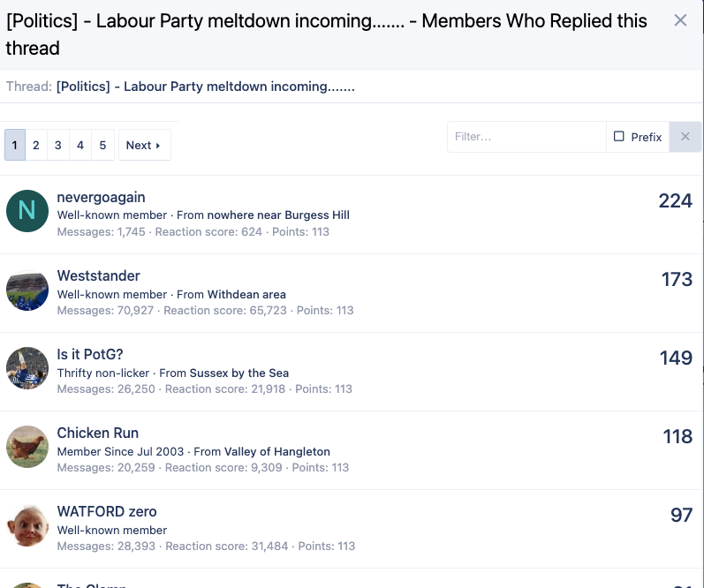The image size is (704, 588).
Task: Open nevergoagain's letter N avatar
Action: [x=27, y=211]
